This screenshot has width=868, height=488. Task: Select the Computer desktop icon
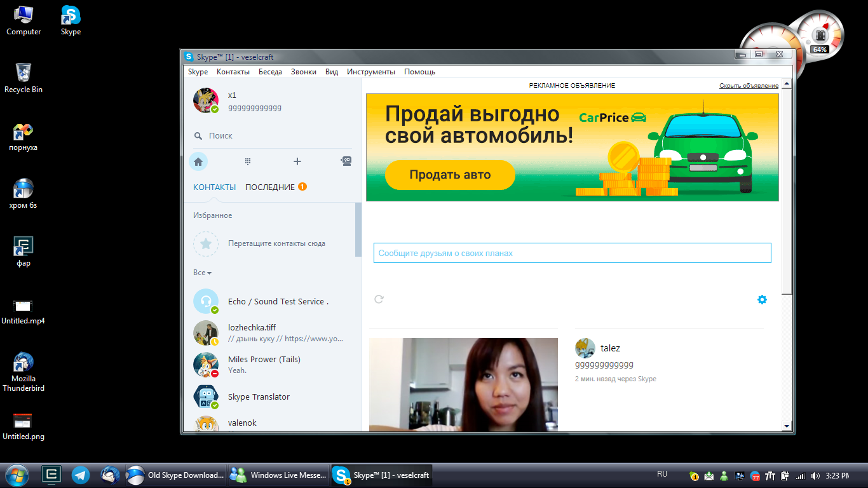pos(24,20)
